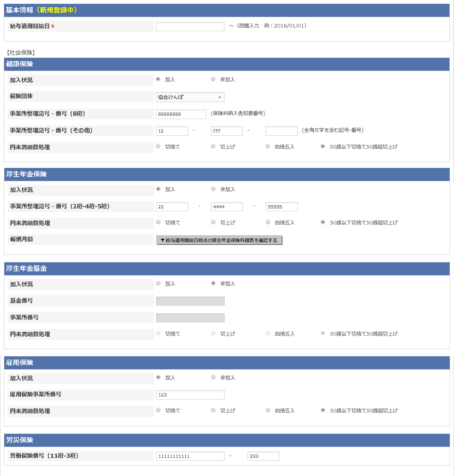Select 切捨て rounding under 健康保険
454x476 pixels.
pyautogui.click(x=158, y=146)
